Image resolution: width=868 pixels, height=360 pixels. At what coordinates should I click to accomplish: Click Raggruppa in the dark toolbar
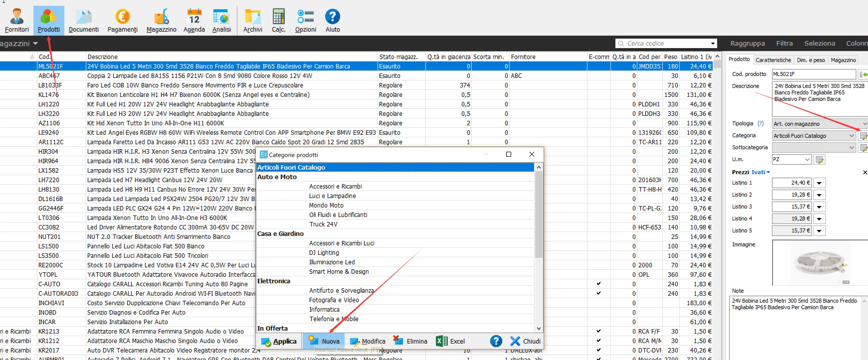747,43
